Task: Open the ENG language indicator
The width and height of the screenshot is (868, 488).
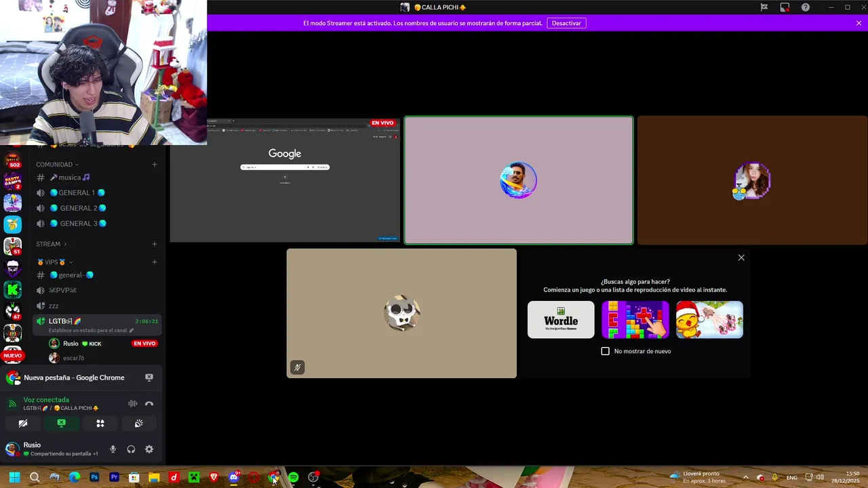Action: point(791,477)
